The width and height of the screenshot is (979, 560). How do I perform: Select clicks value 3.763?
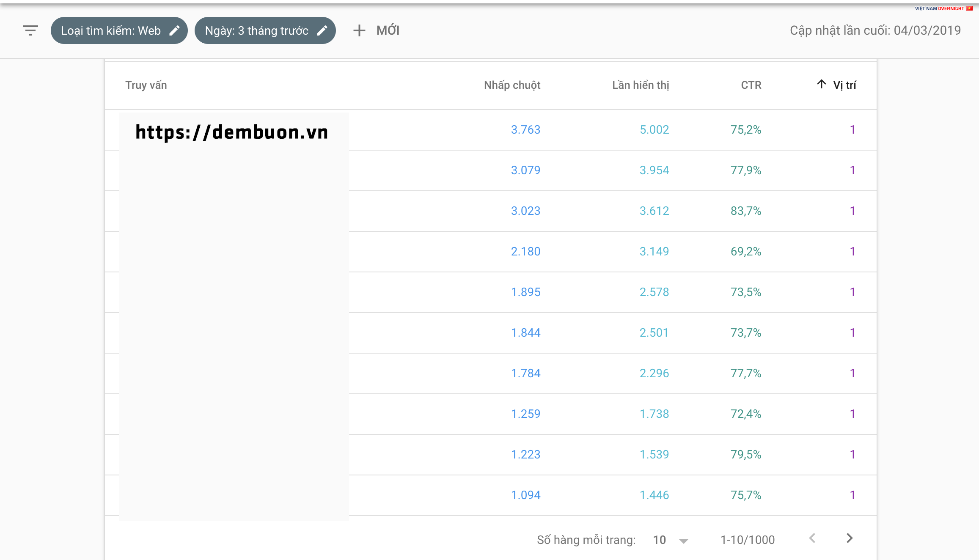(525, 129)
